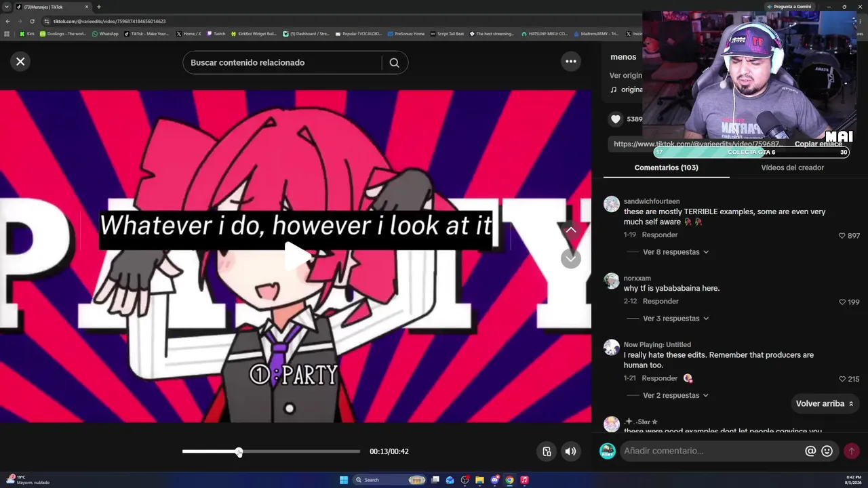868x488 pixels.
Task: Reply to sandwichfourteen's comment
Action: tap(660, 235)
